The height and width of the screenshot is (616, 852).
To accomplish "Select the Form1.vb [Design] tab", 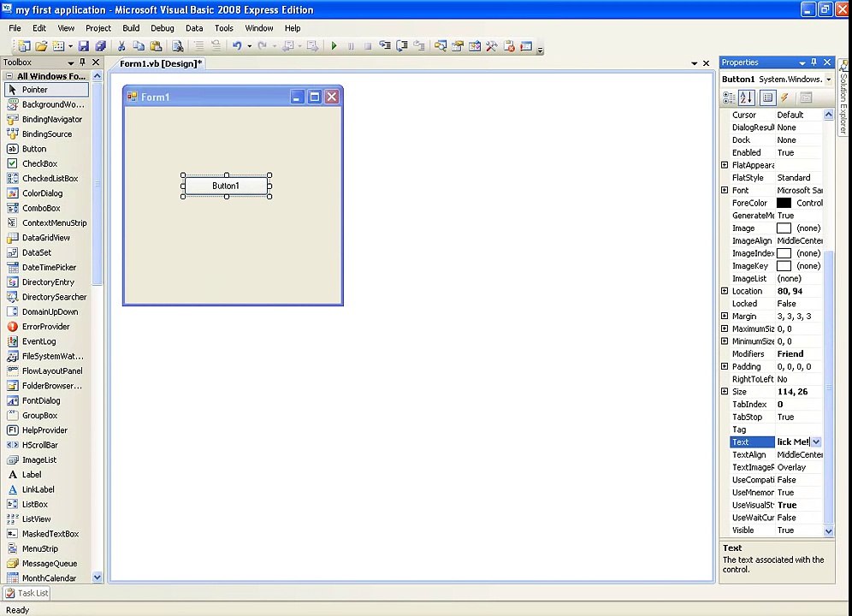I will click(160, 63).
